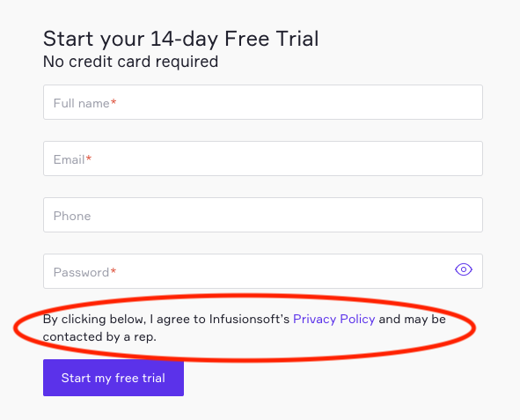Image resolution: width=520 pixels, height=420 pixels.
Task: Click the 14-day Free Trial heading
Action: click(181, 39)
